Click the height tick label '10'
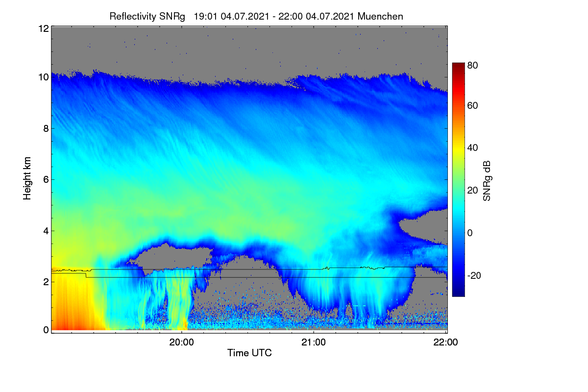 pyautogui.click(x=43, y=77)
